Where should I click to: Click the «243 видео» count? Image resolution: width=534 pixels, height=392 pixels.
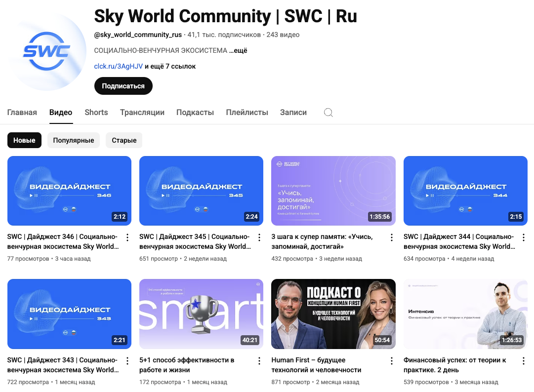click(283, 35)
